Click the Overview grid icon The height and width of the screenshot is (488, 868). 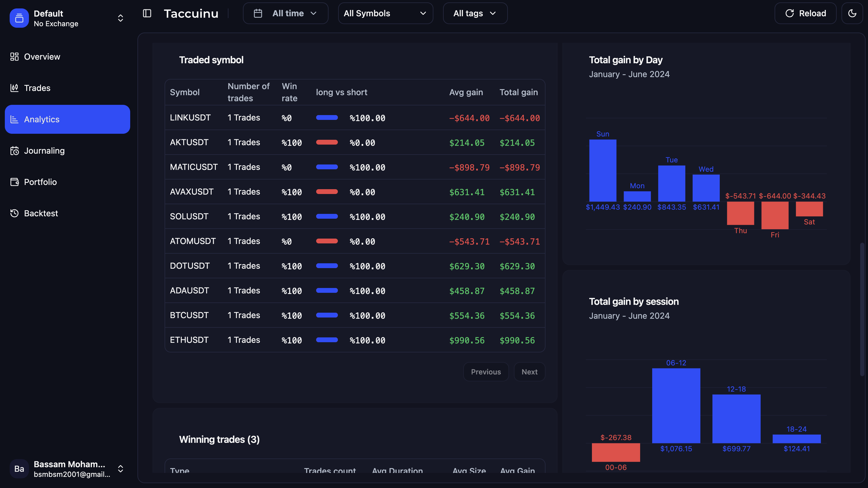coord(14,57)
